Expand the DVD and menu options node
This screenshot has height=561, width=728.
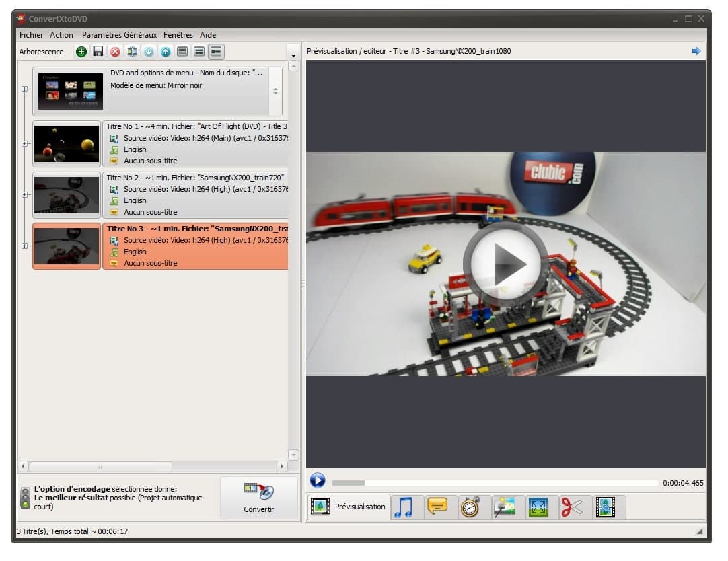click(25, 89)
